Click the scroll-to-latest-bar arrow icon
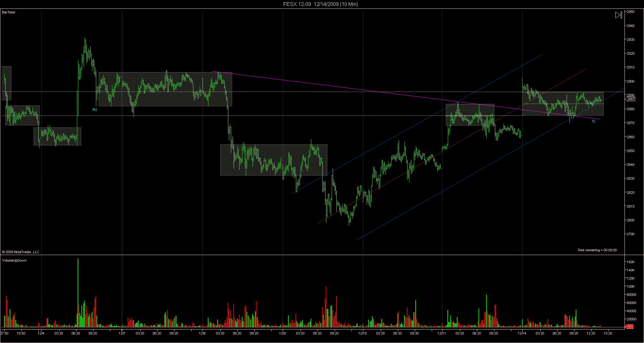Screen dimensions: 644x343 point(618,15)
